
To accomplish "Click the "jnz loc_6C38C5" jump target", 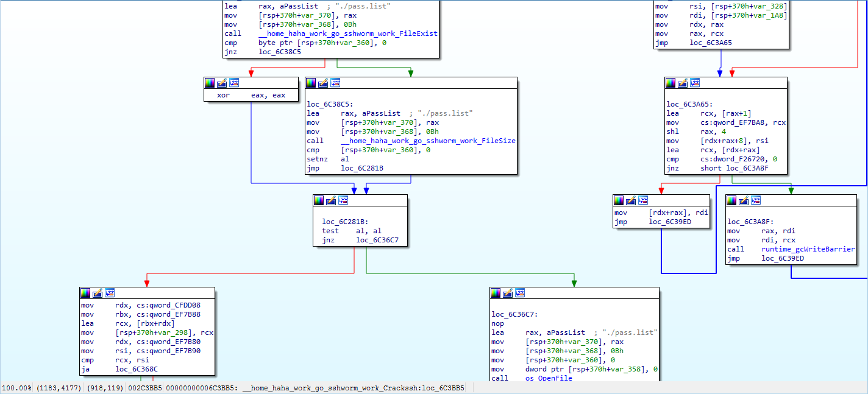I will (280, 52).
